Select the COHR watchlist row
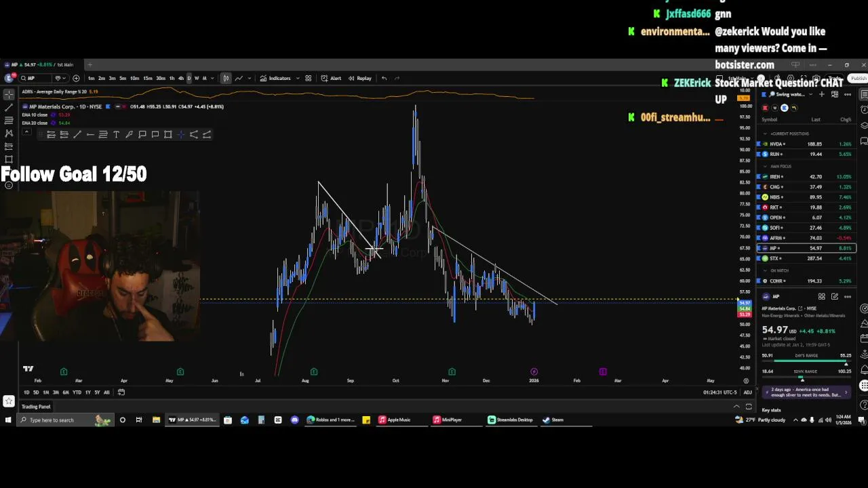 tap(807, 281)
